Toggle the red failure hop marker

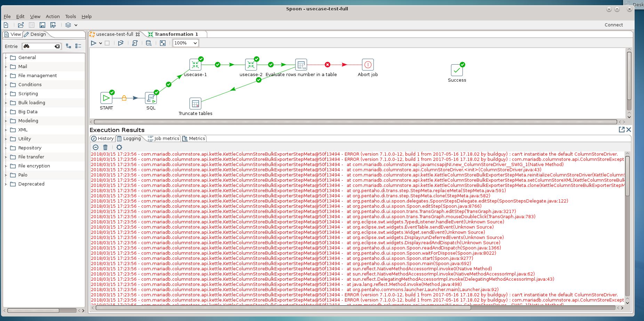[327, 65]
